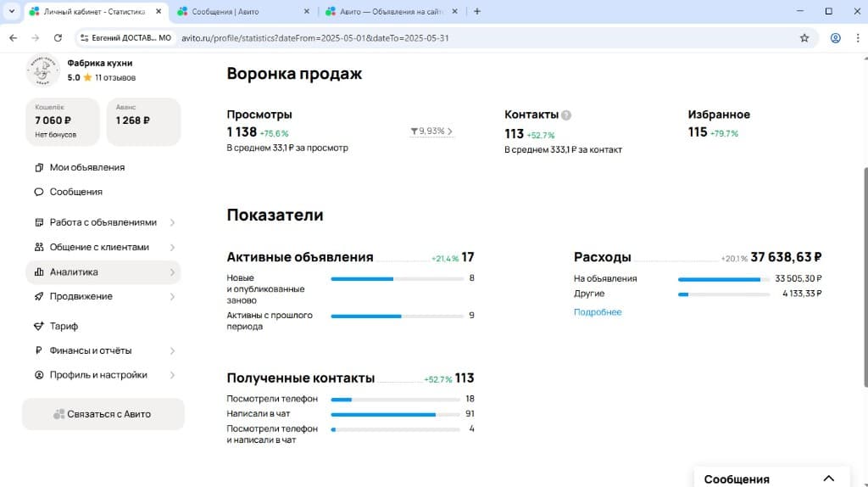View site information icon in address bar
Viewport: 868px width, 487px height.
[x=84, y=38]
